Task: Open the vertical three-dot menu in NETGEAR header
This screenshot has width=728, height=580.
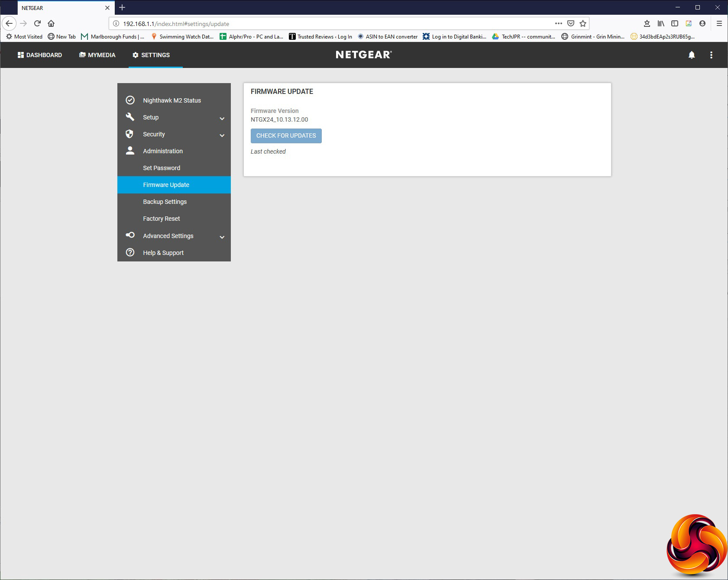Action: (x=711, y=55)
